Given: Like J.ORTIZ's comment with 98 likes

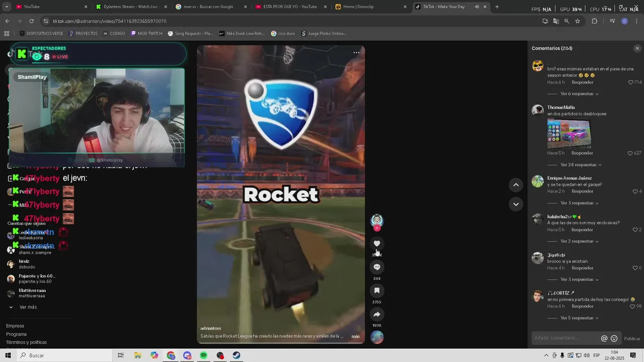Looking at the screenshot, I should click(x=632, y=306).
